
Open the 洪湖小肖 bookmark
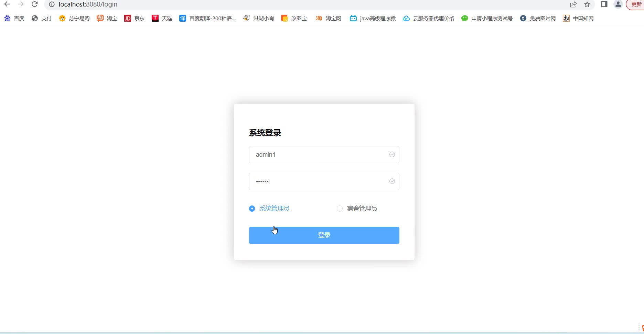point(259,18)
